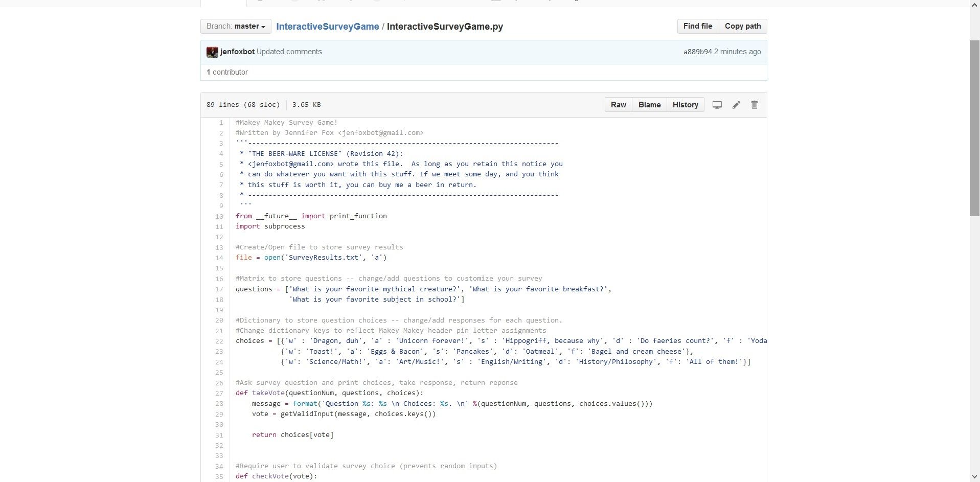The image size is (980, 482).
Task: Open the Blame view
Action: (649, 105)
